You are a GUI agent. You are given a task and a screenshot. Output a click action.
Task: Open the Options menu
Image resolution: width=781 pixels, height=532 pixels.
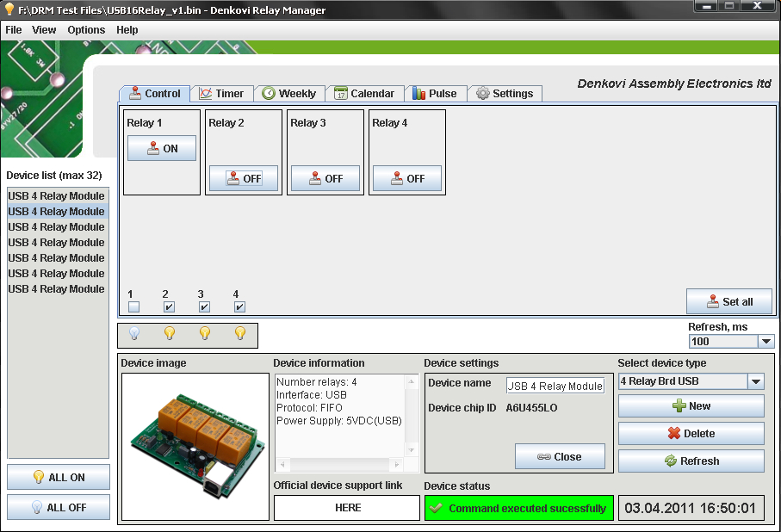tap(86, 30)
